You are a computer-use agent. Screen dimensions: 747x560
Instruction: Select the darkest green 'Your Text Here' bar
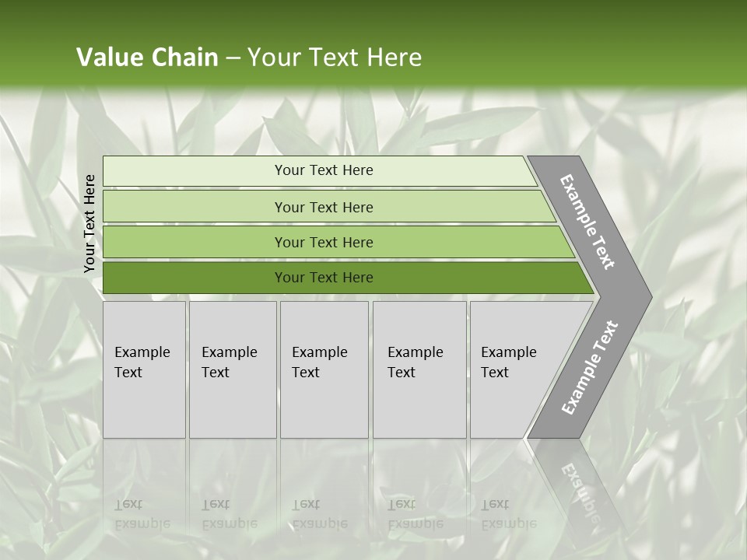[x=323, y=278]
